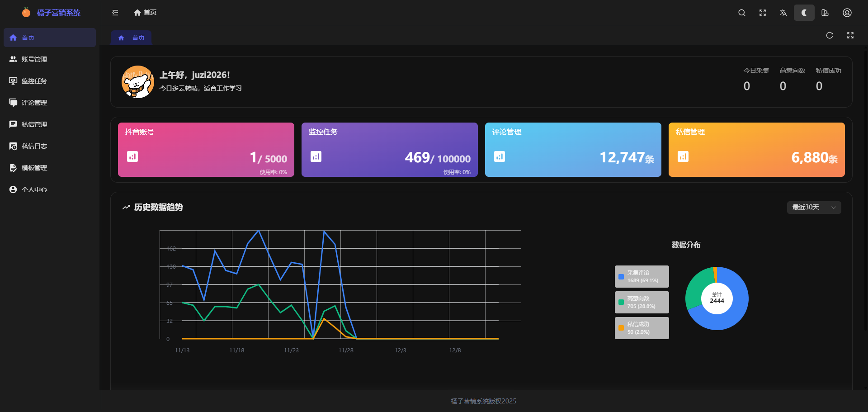Viewport: 868px width, 412px height.
Task: Click the 私信成功 orange legend swatch
Action: click(x=621, y=328)
